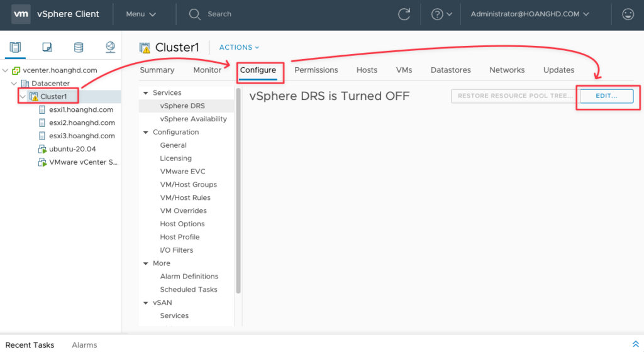Open the Hosts and Clusters inventory view
The image size is (644, 352).
coord(15,47)
